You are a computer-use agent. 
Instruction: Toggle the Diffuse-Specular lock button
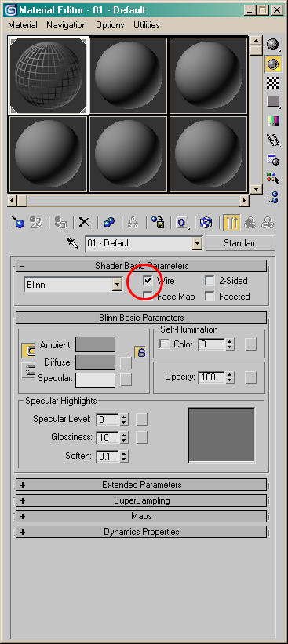pos(29,370)
